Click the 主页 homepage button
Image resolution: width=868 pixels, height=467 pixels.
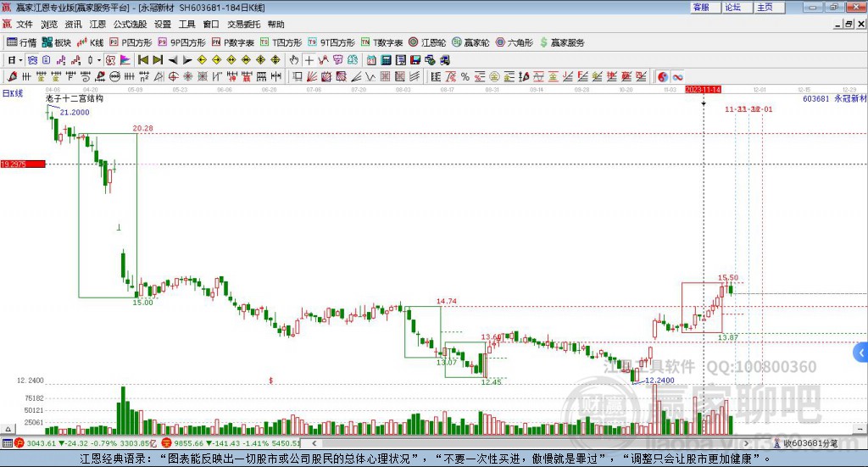tap(769, 7)
